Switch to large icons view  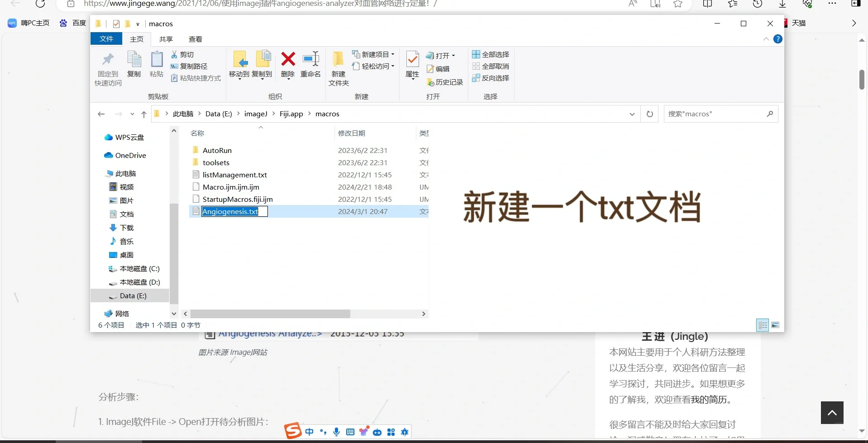click(775, 325)
